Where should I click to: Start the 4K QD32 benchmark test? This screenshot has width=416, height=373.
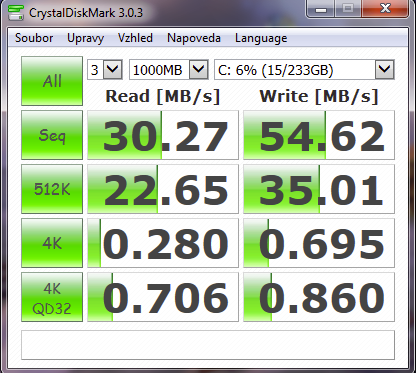pyautogui.click(x=52, y=297)
